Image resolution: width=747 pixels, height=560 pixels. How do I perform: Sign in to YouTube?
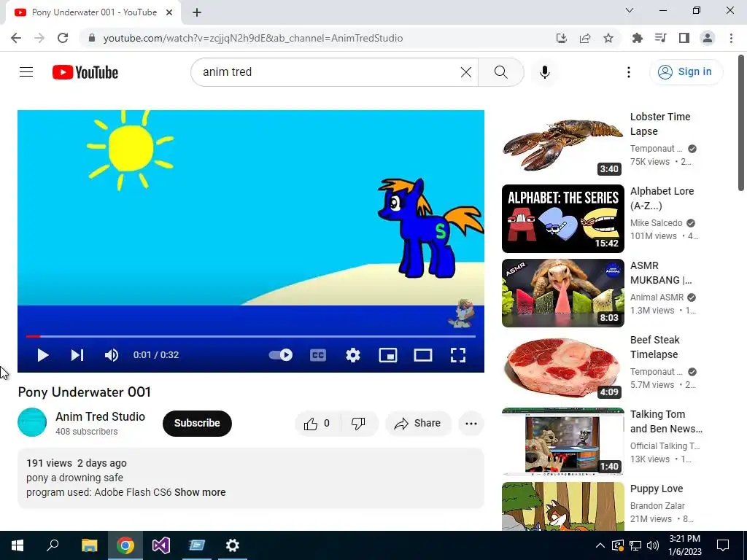(686, 72)
